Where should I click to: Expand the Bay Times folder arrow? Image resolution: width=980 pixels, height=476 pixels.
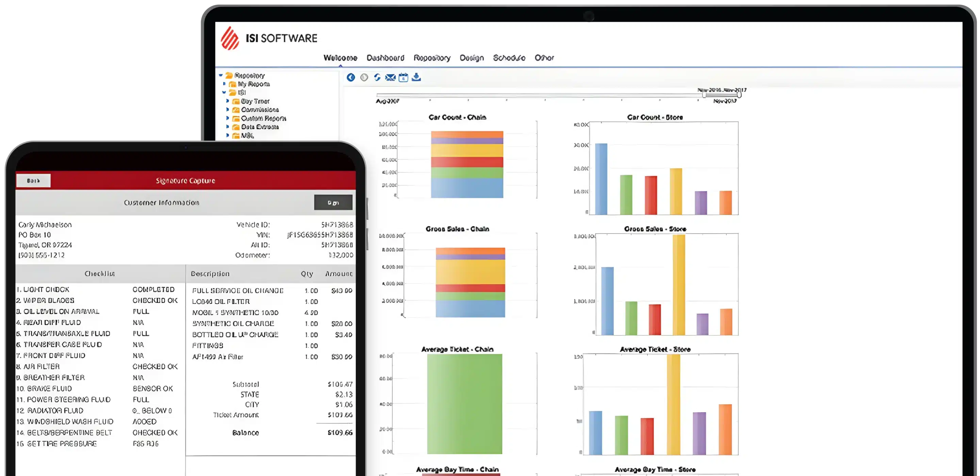pyautogui.click(x=228, y=101)
